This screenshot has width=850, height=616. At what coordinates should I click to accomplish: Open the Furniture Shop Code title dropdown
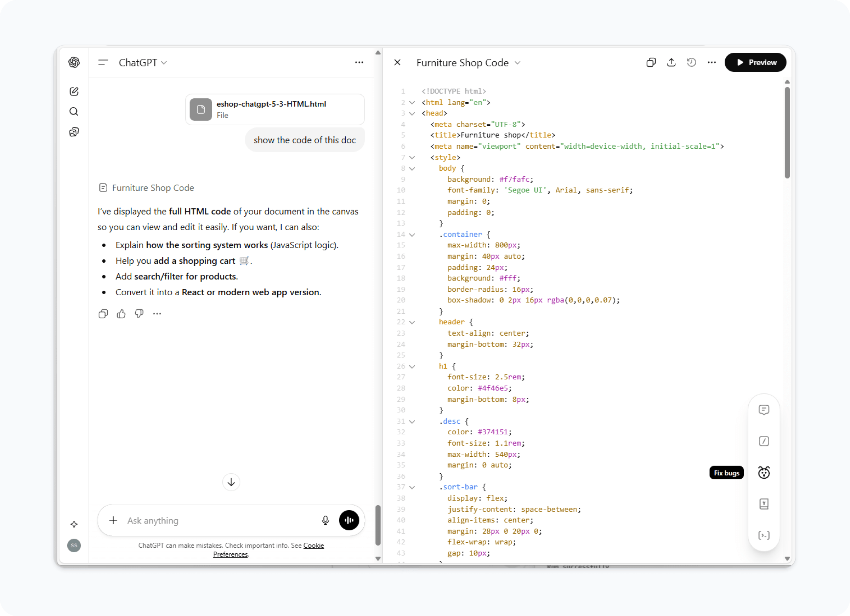coord(518,63)
